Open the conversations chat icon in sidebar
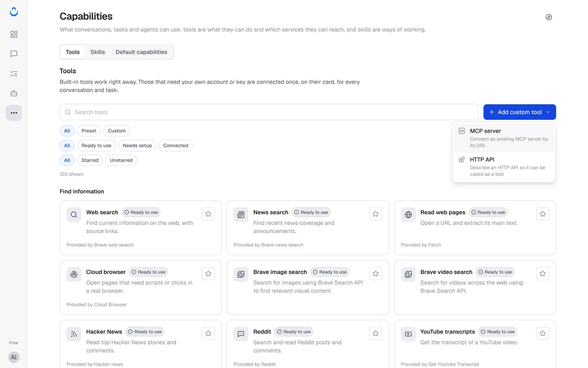 coord(14,54)
